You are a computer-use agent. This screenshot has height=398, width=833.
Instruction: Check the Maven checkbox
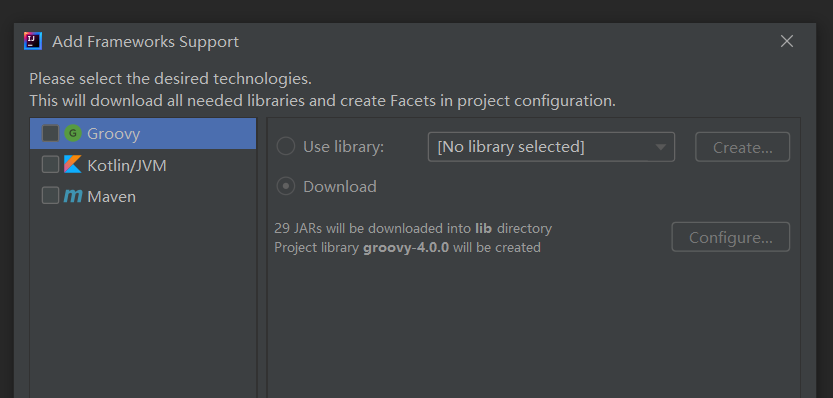tap(50, 196)
